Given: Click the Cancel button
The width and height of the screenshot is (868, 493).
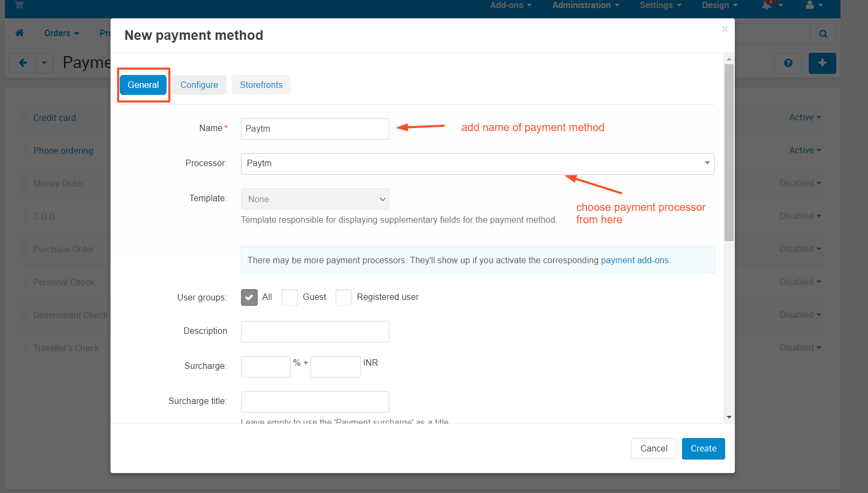Looking at the screenshot, I should coord(654,449).
